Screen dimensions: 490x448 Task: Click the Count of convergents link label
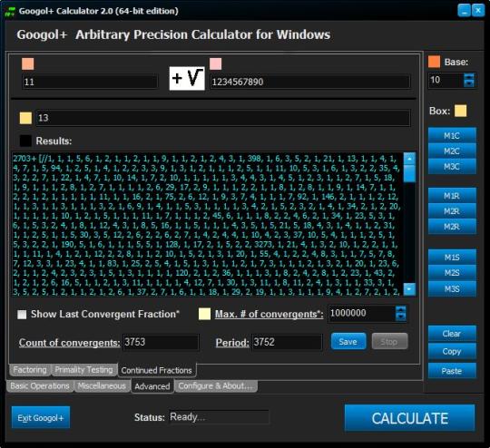point(69,343)
